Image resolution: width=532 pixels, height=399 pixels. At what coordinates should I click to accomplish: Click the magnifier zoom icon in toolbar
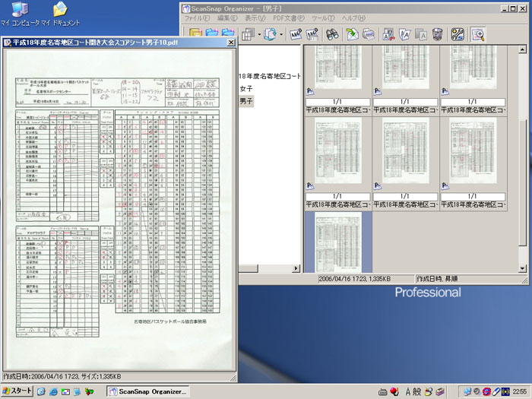coord(478,34)
